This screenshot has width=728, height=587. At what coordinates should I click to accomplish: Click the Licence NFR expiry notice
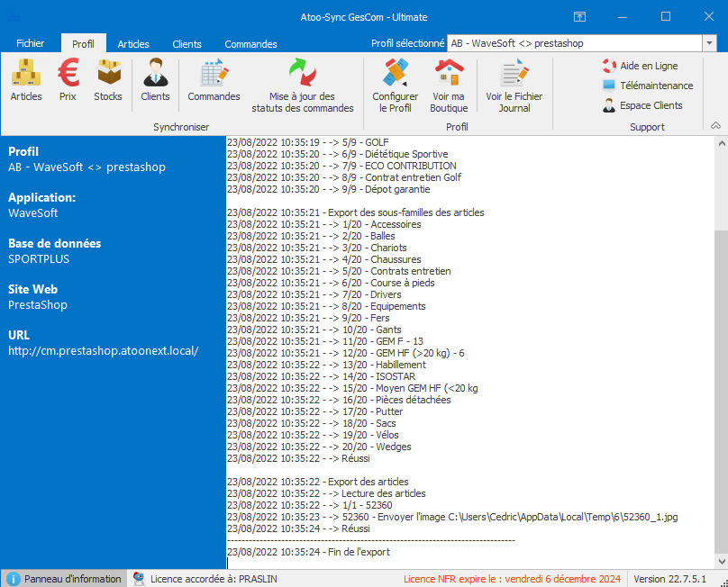click(512, 579)
